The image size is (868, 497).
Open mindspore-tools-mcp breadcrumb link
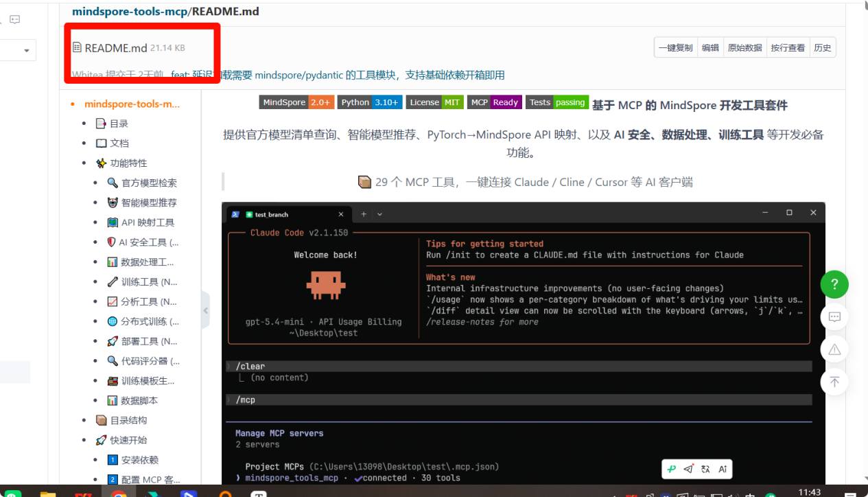pyautogui.click(x=129, y=11)
